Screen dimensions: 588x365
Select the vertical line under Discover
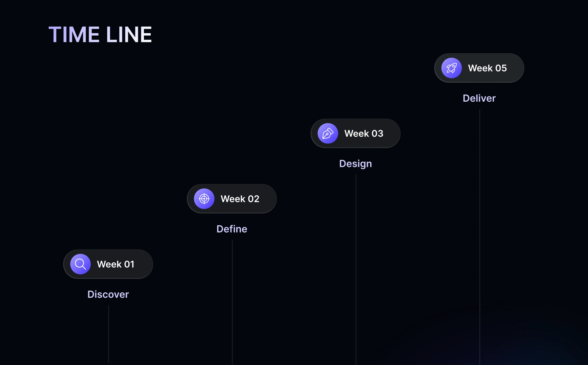pyautogui.click(x=109, y=334)
